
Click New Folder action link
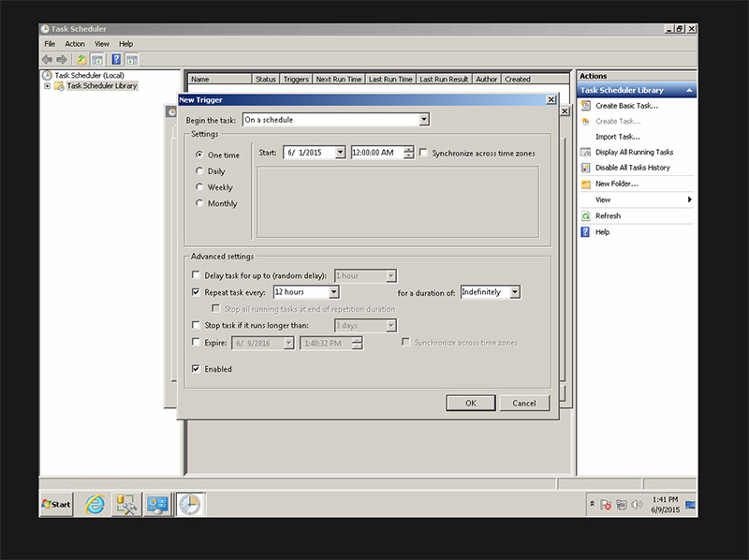point(617,184)
